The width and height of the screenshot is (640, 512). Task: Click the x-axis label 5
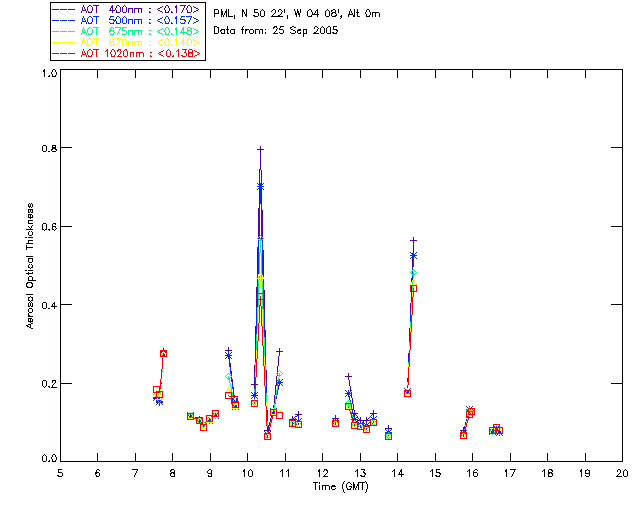click(60, 473)
